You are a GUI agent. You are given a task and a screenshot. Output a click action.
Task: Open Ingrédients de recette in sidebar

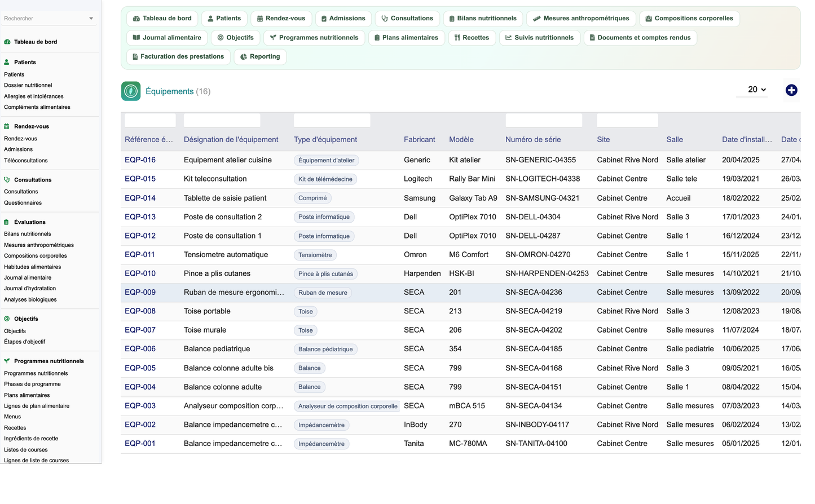click(x=31, y=439)
